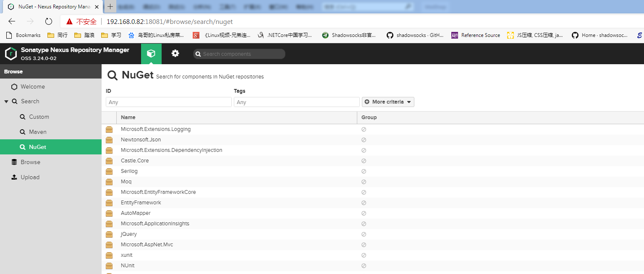The width and height of the screenshot is (644, 274).
Task: Open Browse repositories in sidebar
Action: (30, 162)
